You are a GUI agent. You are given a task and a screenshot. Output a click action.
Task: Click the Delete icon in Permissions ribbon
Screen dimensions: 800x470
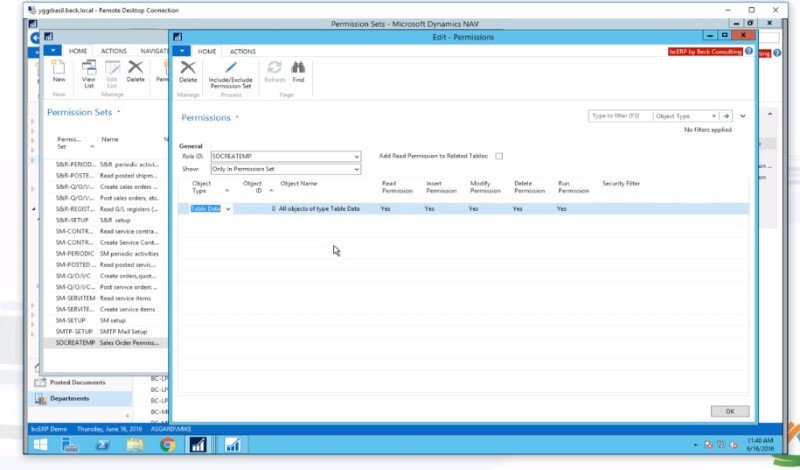point(188,71)
